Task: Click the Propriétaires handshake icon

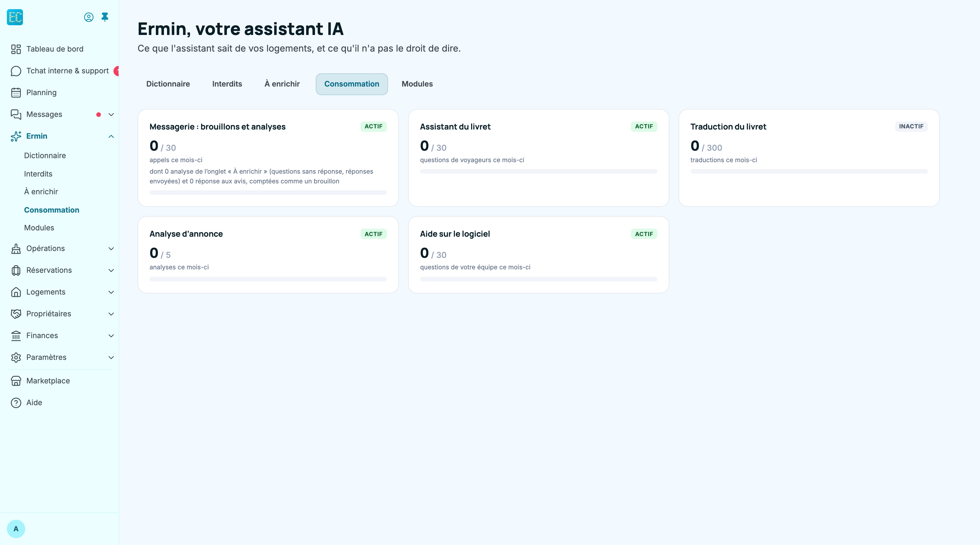Action: tap(16, 314)
